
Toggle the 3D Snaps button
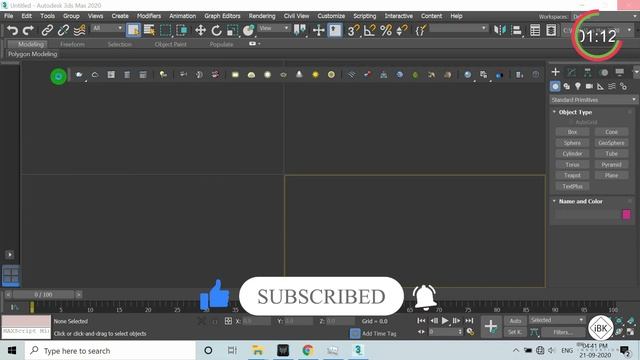point(353,30)
